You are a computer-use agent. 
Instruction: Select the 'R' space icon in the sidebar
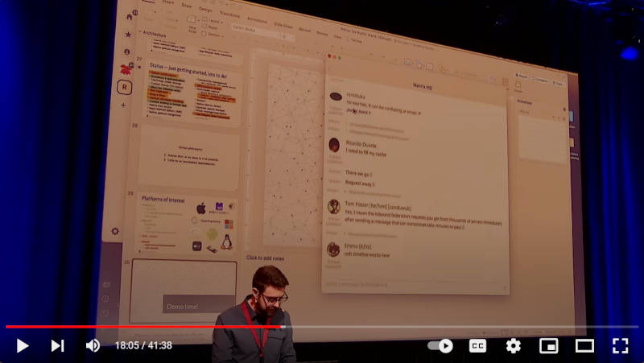pyautogui.click(x=125, y=87)
